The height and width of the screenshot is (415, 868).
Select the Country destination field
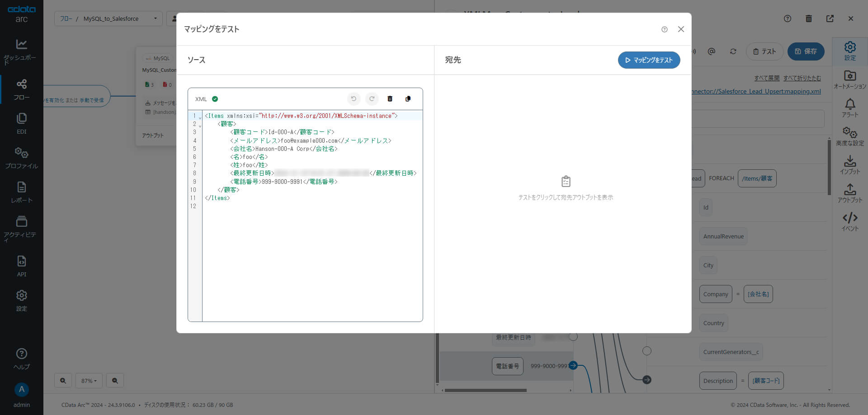[x=714, y=323]
